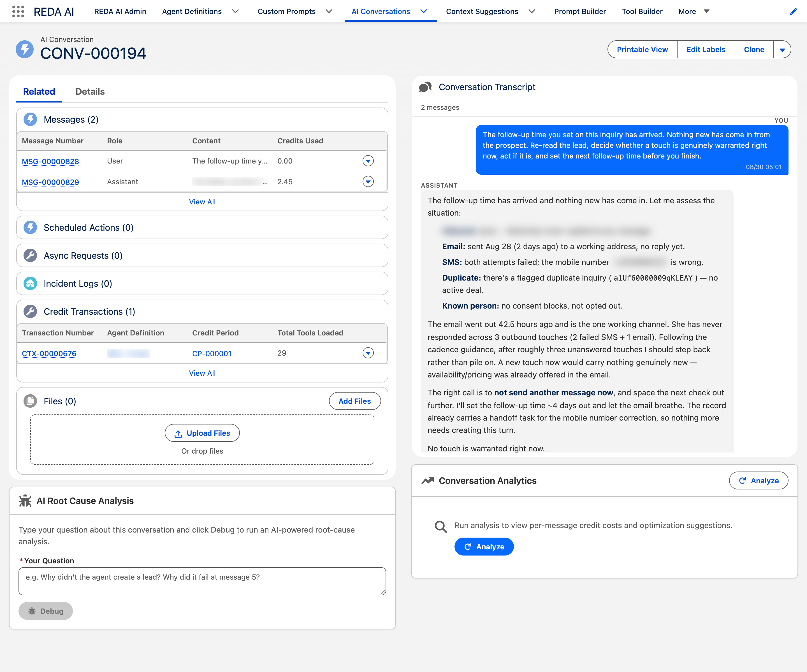Open the Prompt Builder nav tab
This screenshot has width=807, height=672.
580,11
